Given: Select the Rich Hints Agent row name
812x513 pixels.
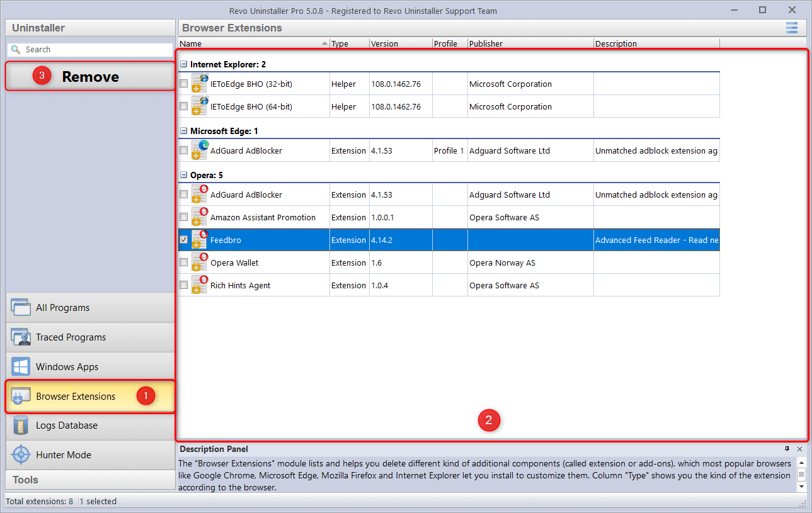Looking at the screenshot, I should pos(241,285).
